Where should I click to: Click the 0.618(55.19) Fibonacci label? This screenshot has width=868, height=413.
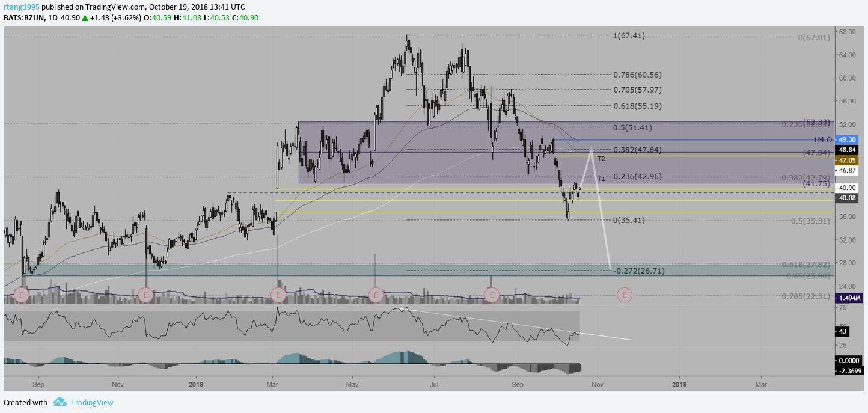637,106
